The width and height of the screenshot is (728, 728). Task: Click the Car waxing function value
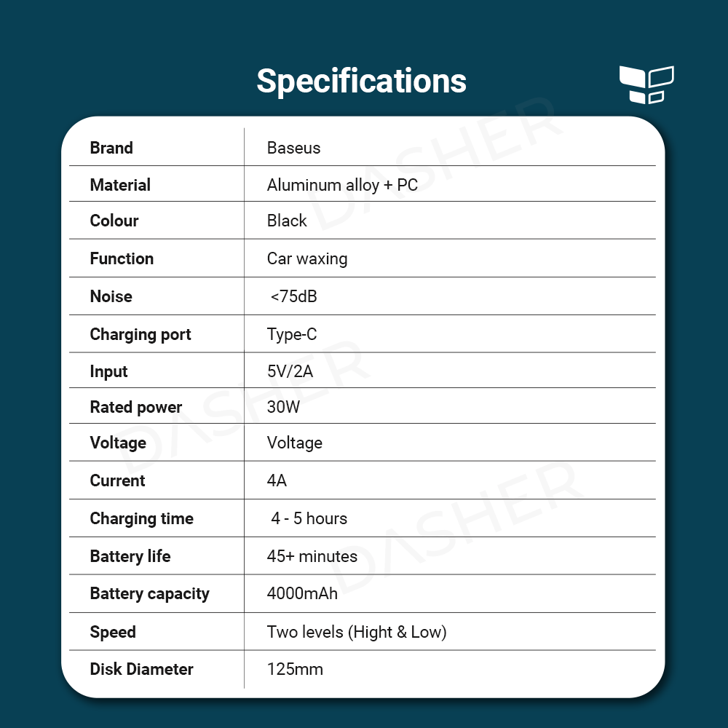306,258
